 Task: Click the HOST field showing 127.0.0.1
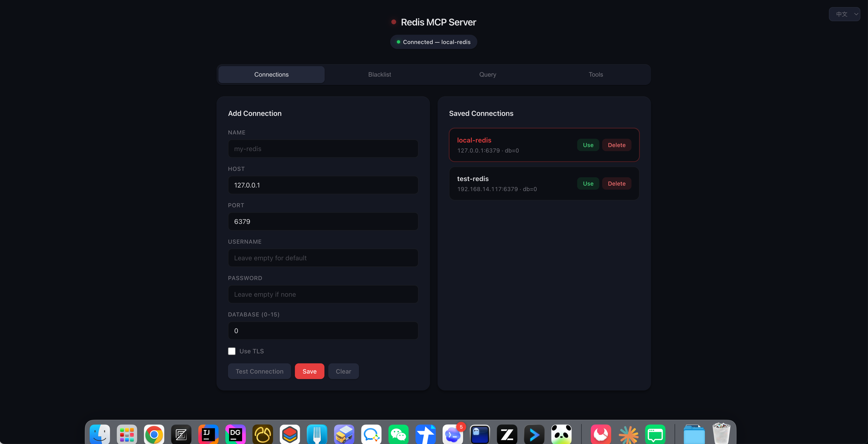323,185
